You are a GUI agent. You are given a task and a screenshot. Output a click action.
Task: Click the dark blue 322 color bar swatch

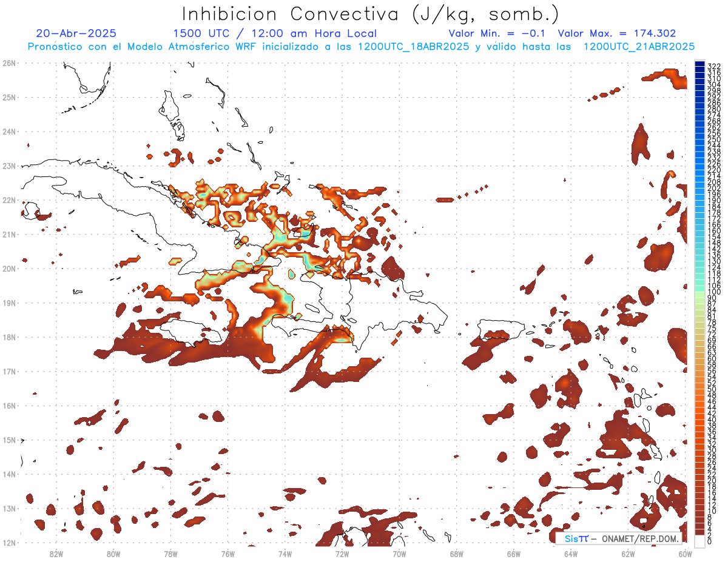pyautogui.click(x=699, y=64)
